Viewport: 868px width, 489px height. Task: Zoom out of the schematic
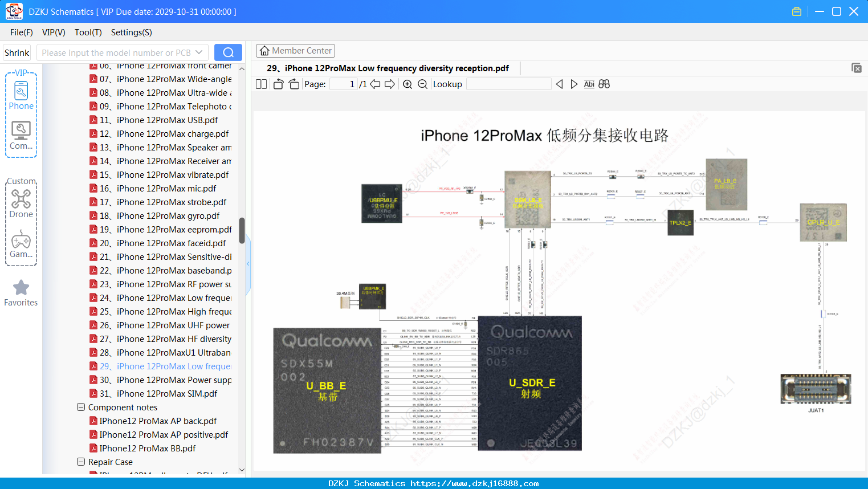pyautogui.click(x=422, y=84)
